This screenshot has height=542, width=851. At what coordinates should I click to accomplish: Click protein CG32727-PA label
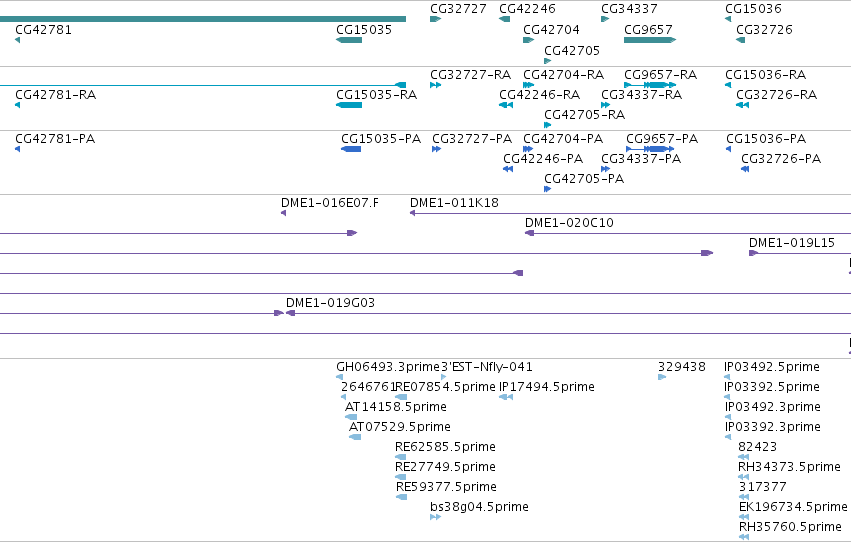[472, 138]
